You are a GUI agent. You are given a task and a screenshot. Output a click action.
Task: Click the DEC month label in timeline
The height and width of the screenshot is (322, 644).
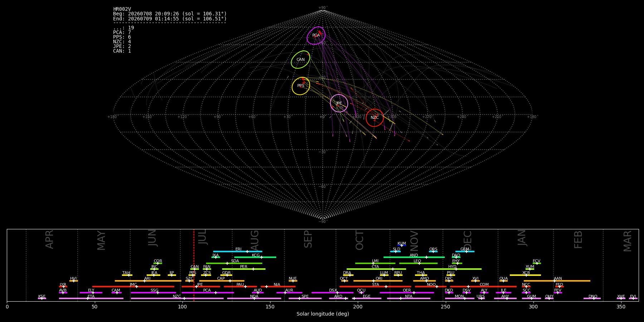[x=468, y=240]
